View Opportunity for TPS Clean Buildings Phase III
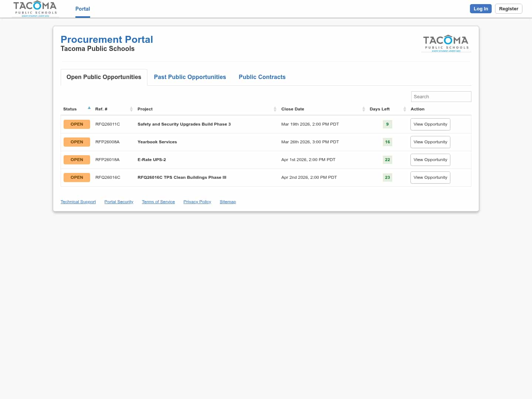The width and height of the screenshot is (532, 399). [x=430, y=178]
